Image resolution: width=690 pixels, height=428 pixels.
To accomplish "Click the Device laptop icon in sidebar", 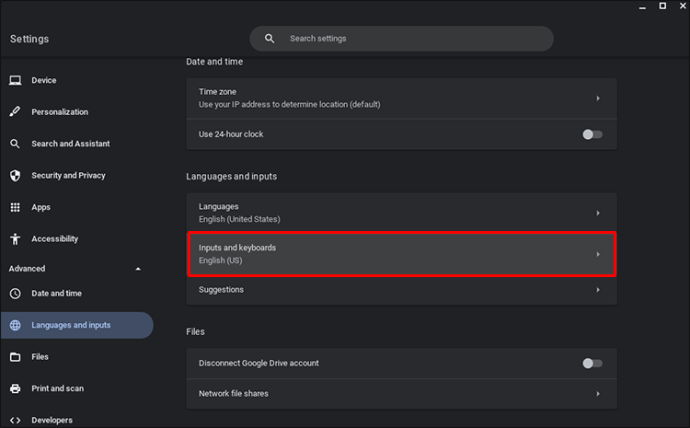I will (x=15, y=80).
